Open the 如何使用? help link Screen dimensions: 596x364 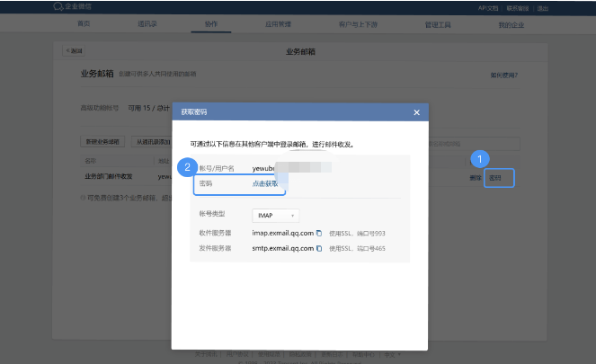click(503, 75)
